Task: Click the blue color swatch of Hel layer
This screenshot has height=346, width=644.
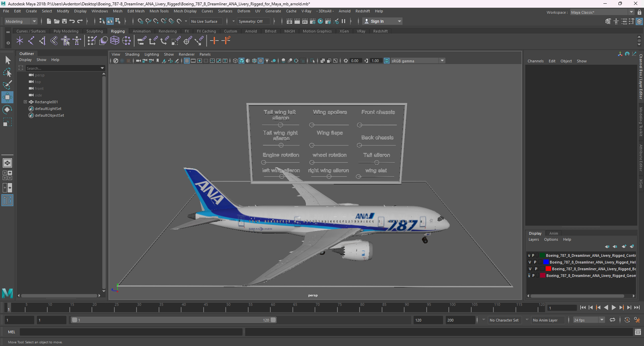Action: pyautogui.click(x=546, y=262)
